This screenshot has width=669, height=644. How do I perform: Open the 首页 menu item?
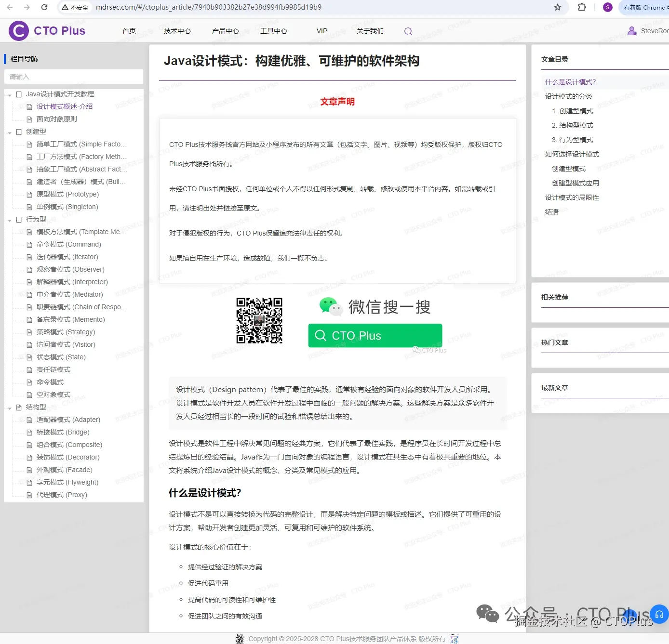(129, 31)
